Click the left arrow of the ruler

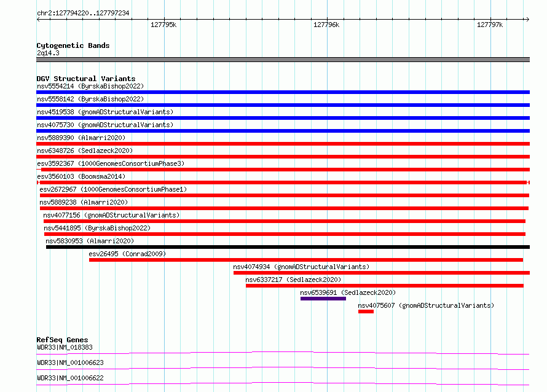click(38, 19)
